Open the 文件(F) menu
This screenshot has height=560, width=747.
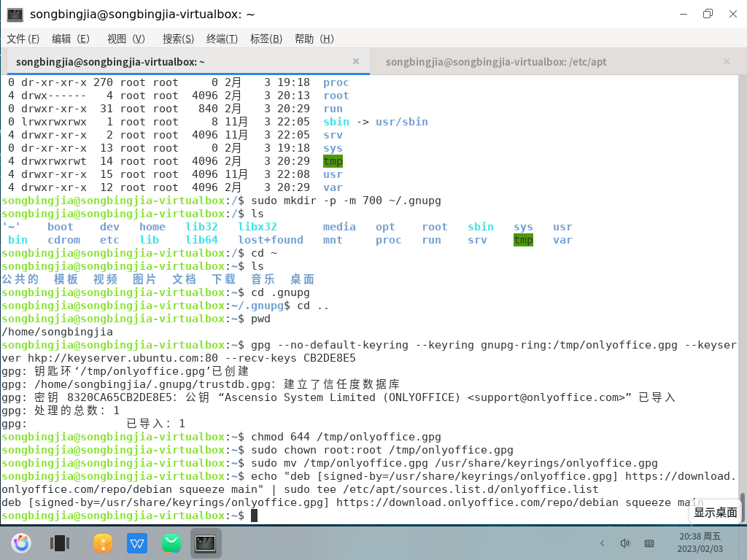pyautogui.click(x=23, y=39)
